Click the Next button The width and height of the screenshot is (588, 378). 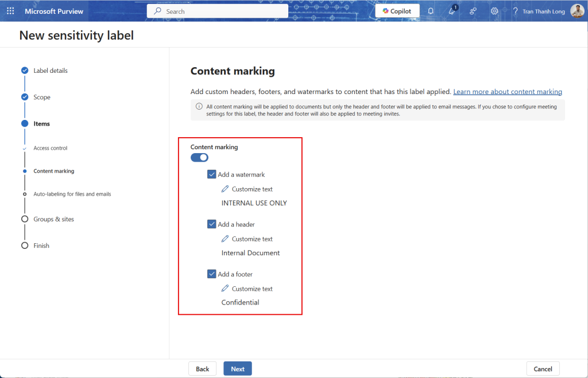click(237, 369)
